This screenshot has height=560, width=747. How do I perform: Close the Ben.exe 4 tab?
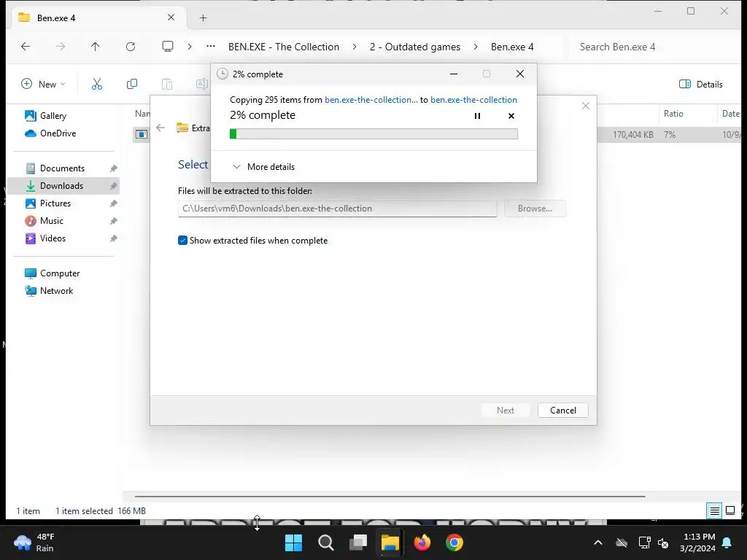171,17
